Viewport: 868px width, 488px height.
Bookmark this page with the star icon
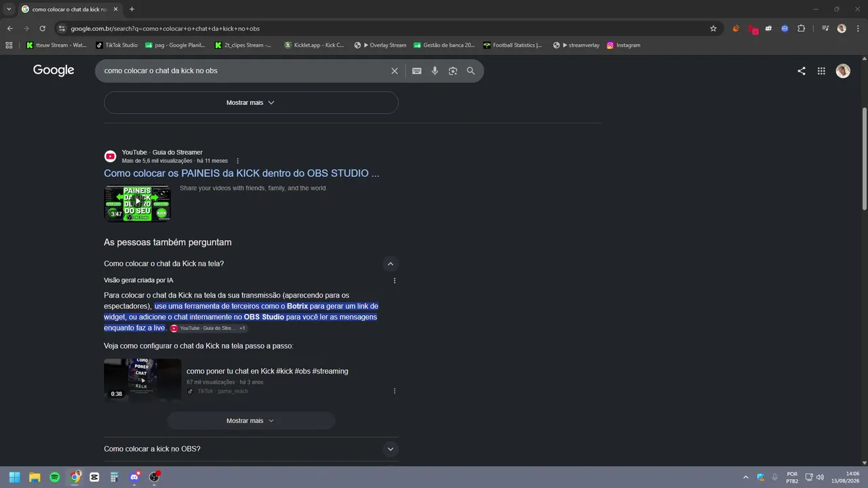point(713,28)
